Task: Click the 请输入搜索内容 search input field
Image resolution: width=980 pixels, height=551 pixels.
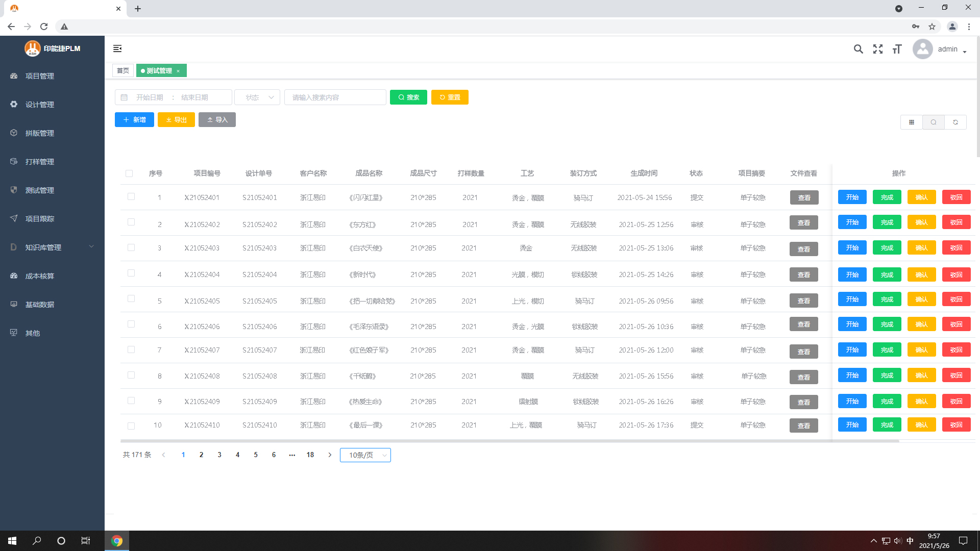Action: 335,97
